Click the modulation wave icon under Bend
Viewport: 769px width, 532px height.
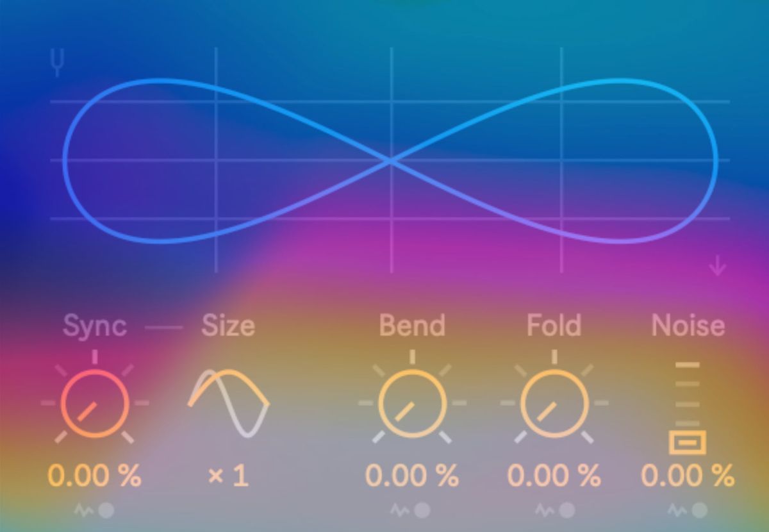point(399,510)
